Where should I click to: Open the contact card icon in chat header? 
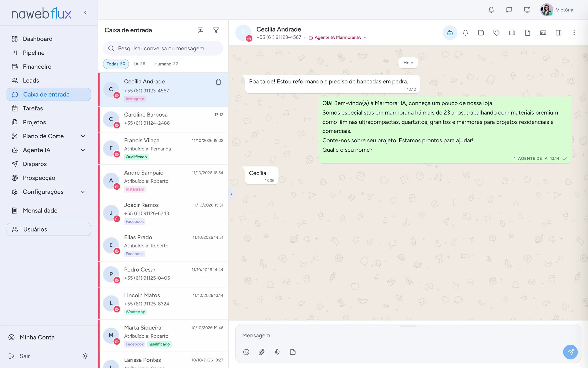pos(543,33)
